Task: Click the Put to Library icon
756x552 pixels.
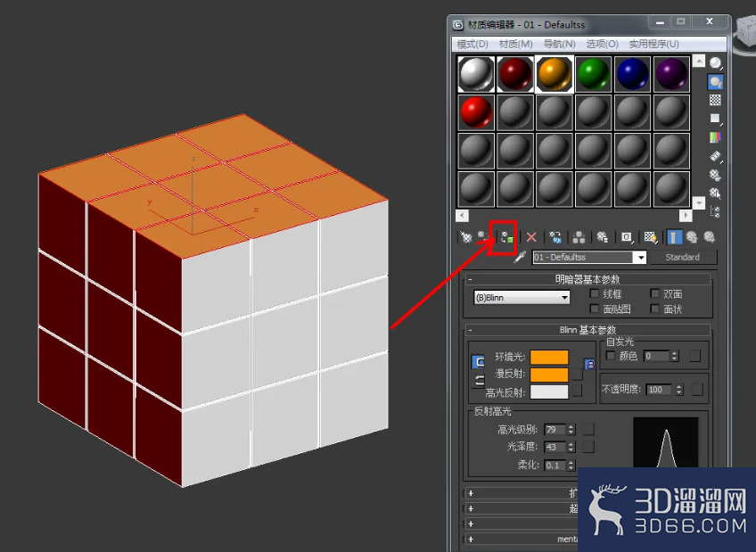Action: (x=602, y=237)
